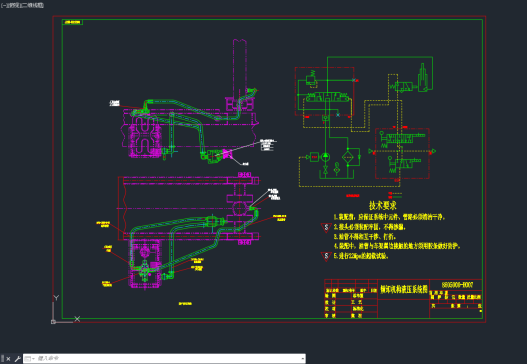The width and height of the screenshot is (527, 364).
Task: Close the command line window
Action: [x=8, y=359]
